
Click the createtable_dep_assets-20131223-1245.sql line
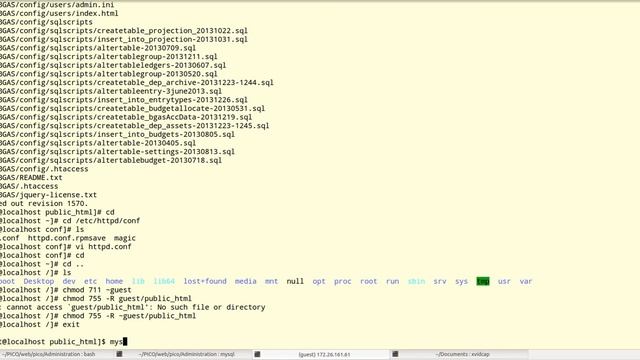tap(135, 126)
